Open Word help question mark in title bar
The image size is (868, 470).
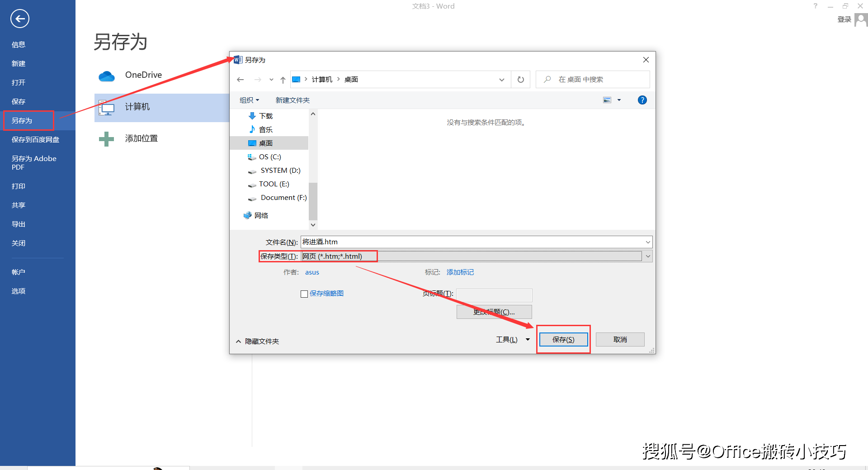click(816, 6)
